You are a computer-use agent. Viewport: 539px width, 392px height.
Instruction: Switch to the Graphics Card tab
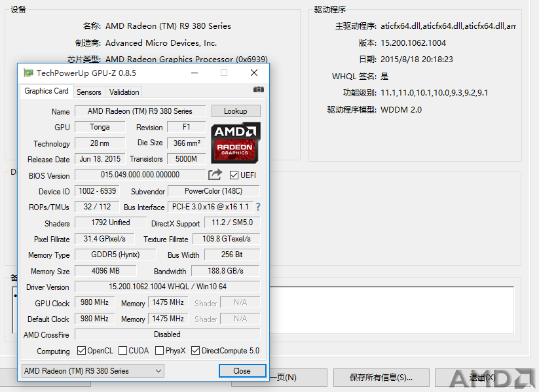(46, 91)
